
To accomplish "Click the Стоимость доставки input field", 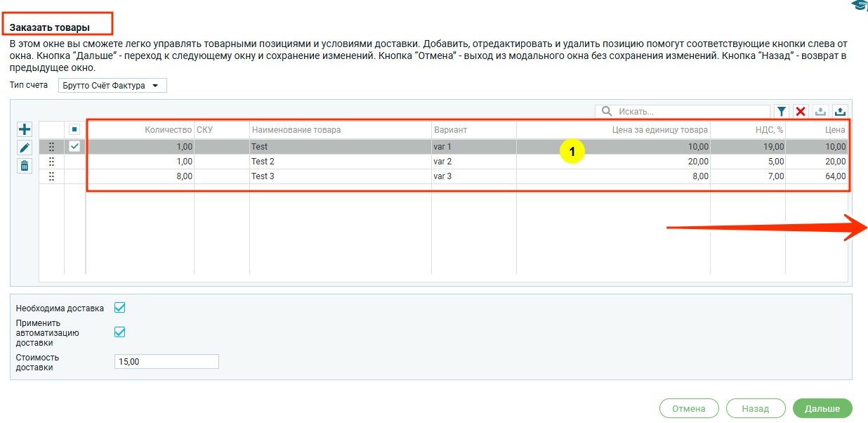I will [166, 362].
